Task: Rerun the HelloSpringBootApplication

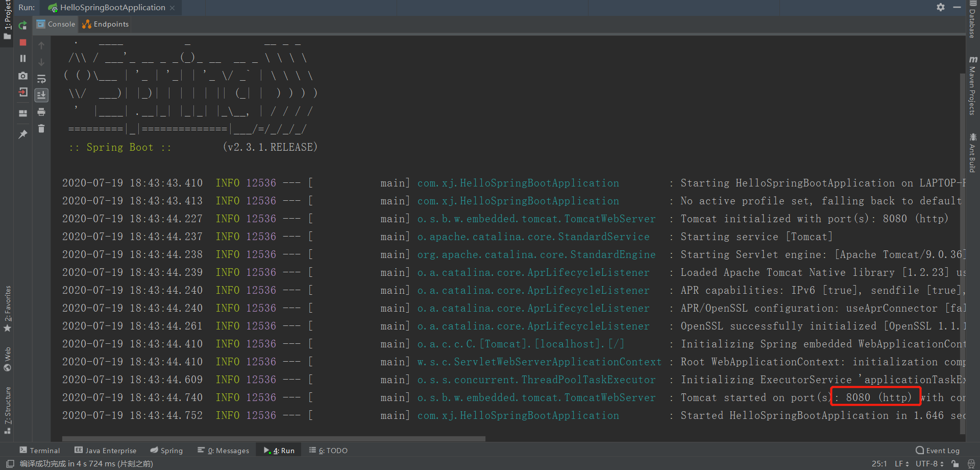Action: tap(22, 26)
